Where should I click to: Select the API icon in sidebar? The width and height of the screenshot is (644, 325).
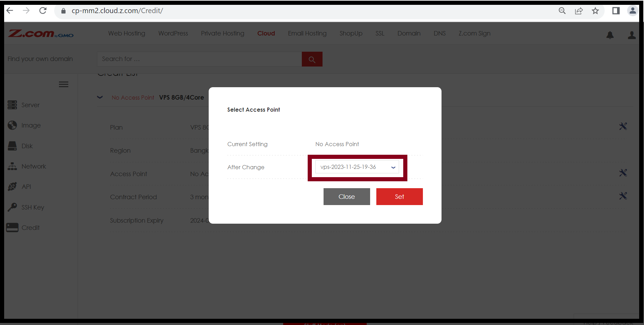(12, 186)
